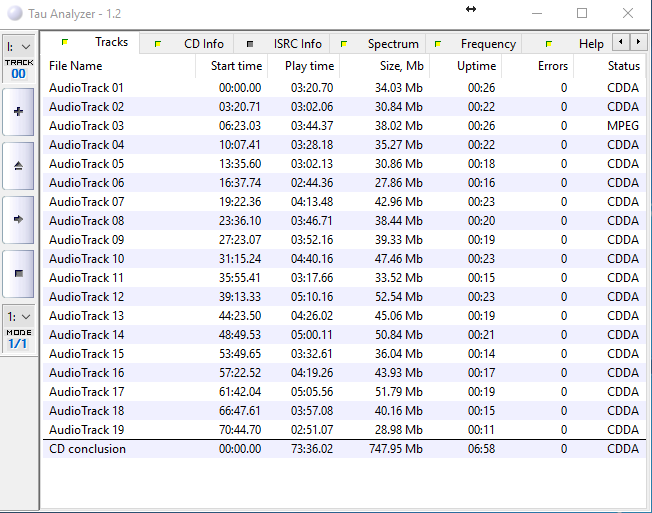
Task: Open the drive selector dropdown above TRACK
Action: point(19,47)
